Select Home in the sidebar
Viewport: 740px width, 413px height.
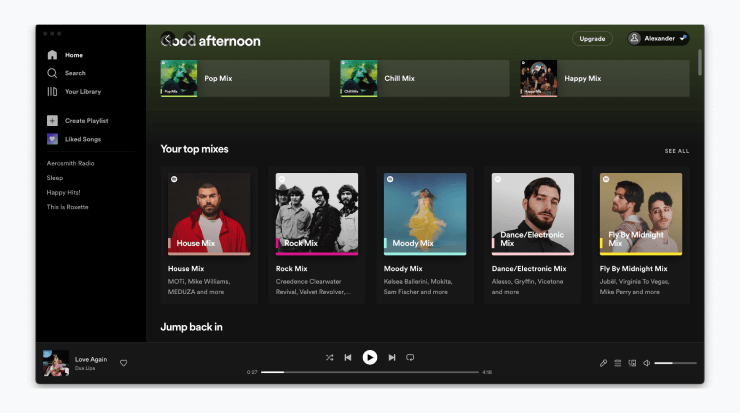(74, 55)
